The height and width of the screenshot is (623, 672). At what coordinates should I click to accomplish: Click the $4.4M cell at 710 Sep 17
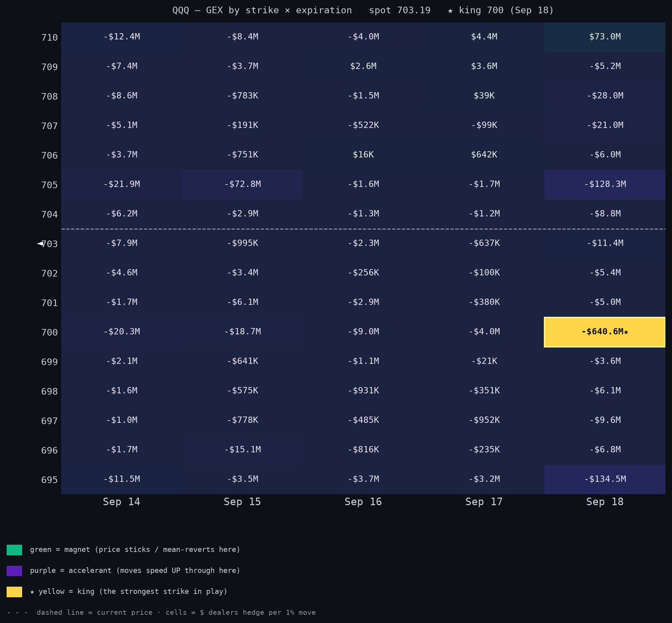(484, 37)
